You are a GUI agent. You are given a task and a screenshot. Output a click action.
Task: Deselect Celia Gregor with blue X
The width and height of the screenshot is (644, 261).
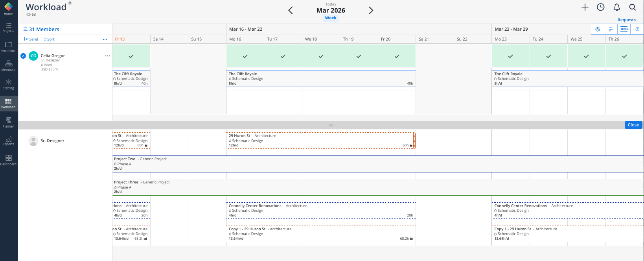[x=23, y=56]
